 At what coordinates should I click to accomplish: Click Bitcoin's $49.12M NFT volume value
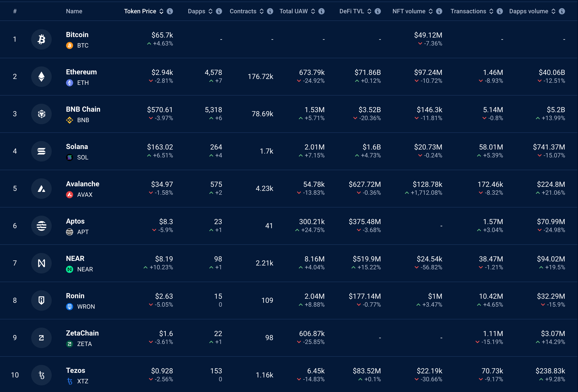click(428, 35)
